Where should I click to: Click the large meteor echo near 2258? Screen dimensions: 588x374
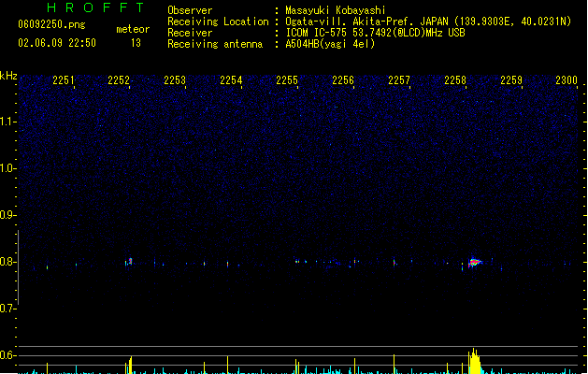[x=475, y=262]
